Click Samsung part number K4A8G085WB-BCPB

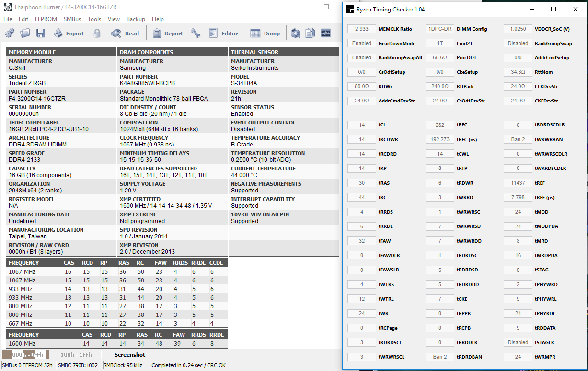147,83
